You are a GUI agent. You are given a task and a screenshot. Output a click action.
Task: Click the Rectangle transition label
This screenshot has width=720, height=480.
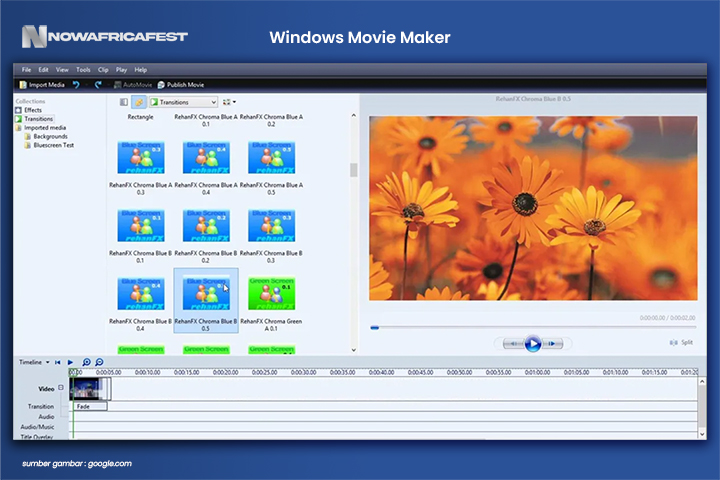click(141, 117)
